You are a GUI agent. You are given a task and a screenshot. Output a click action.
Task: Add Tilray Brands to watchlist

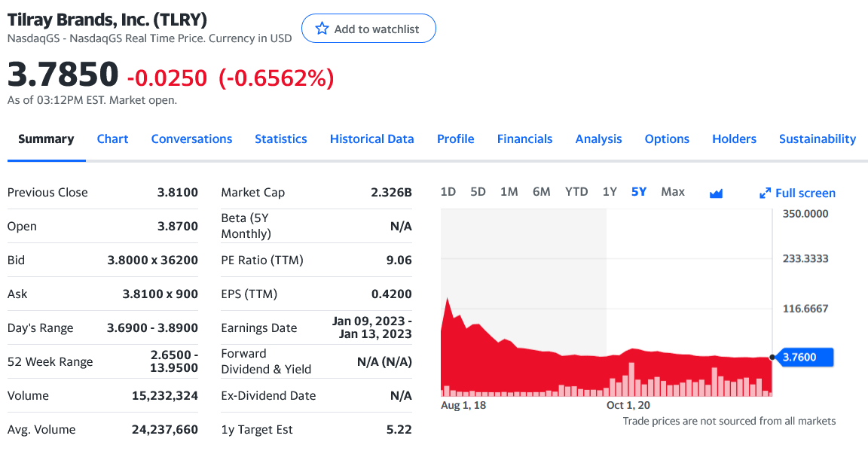tap(368, 28)
